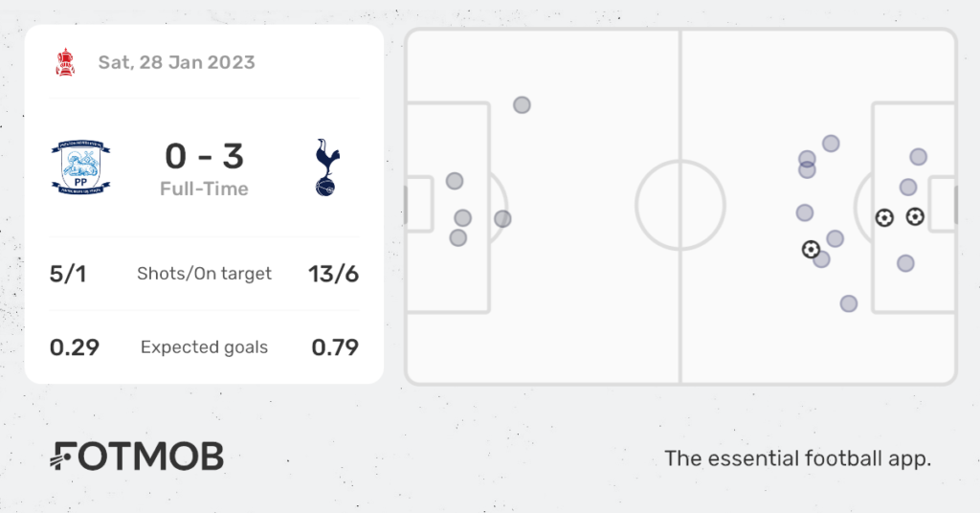Viewport: 980px width, 513px height.
Task: Select the Expected goals stat label
Action: click(x=205, y=347)
